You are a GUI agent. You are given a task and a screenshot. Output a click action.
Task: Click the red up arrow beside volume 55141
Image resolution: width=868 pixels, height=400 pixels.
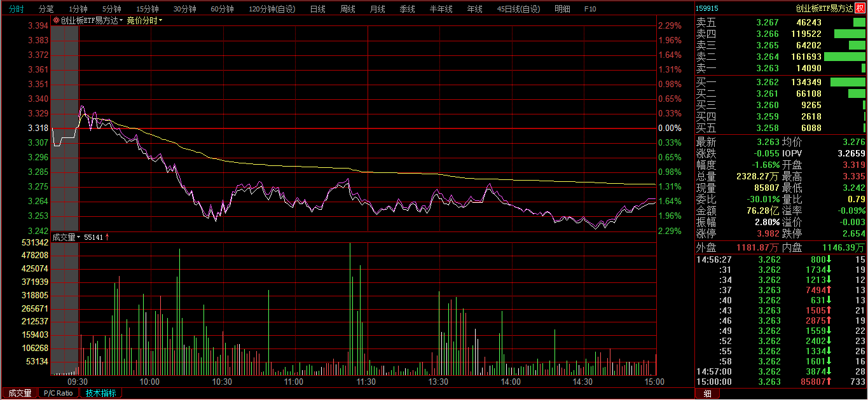click(x=107, y=237)
